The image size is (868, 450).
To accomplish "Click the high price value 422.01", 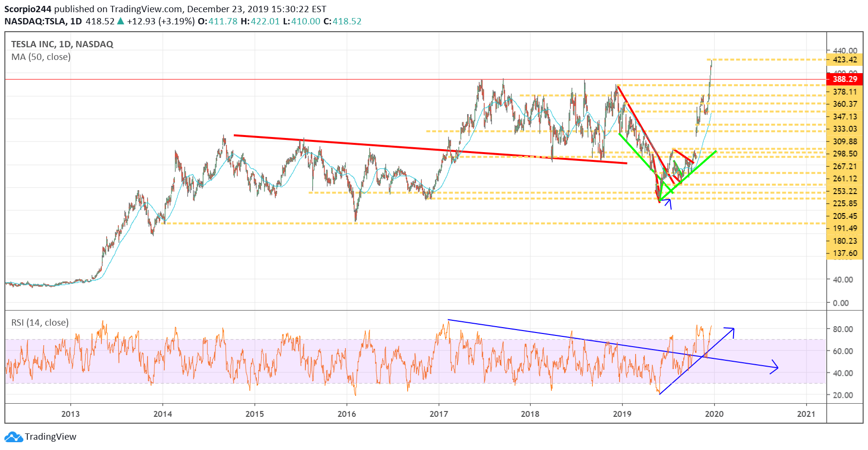I will pos(265,21).
